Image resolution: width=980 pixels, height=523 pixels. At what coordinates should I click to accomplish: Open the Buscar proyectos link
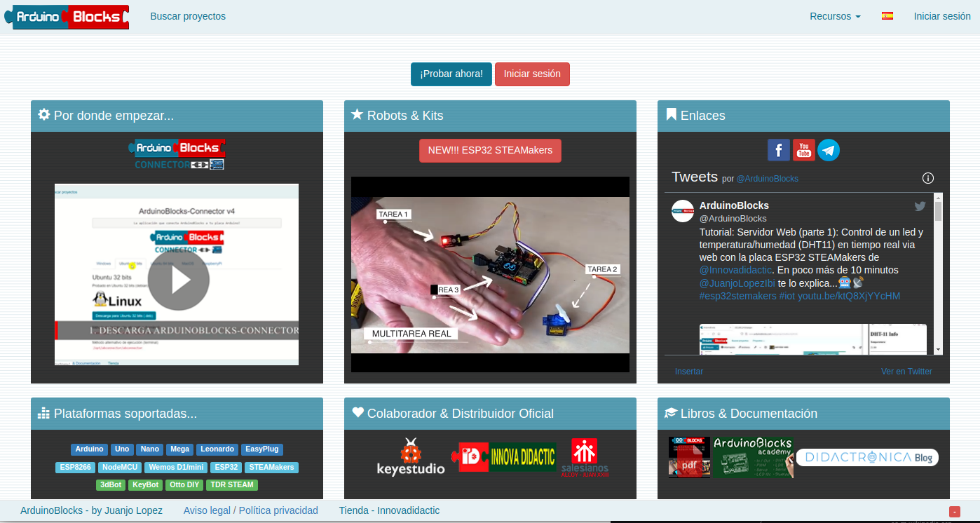coord(188,16)
